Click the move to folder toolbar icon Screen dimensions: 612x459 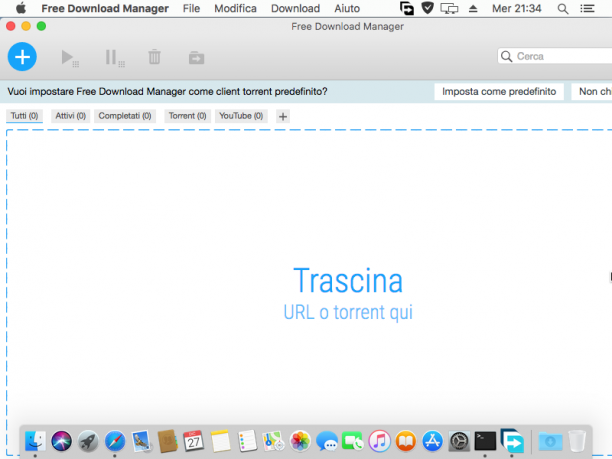pos(196,58)
